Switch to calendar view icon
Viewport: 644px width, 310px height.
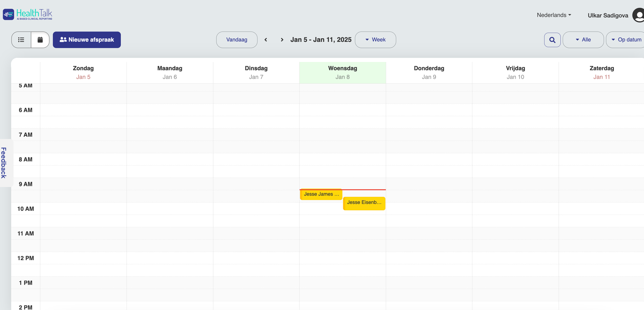tap(40, 40)
